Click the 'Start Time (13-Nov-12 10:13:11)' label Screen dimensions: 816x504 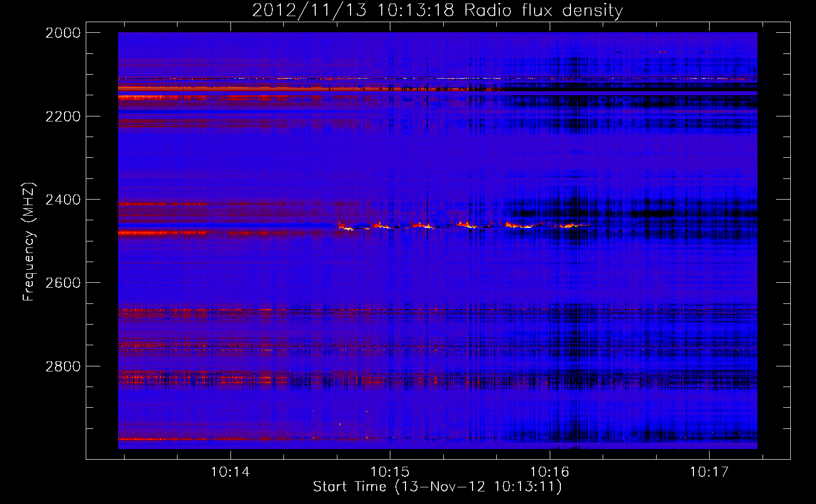(437, 487)
